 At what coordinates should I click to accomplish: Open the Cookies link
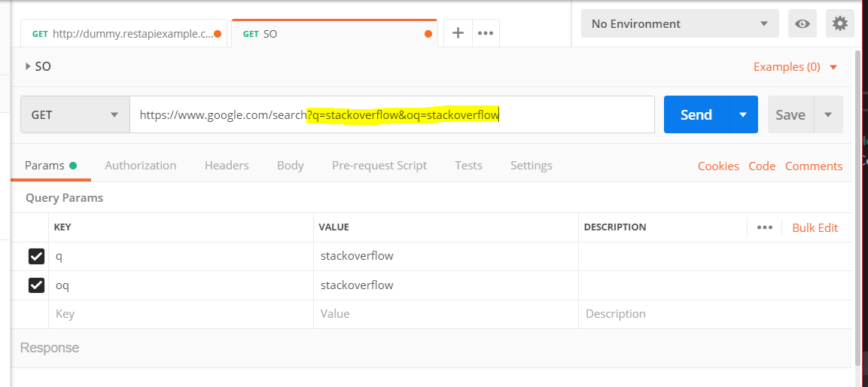[718, 166]
